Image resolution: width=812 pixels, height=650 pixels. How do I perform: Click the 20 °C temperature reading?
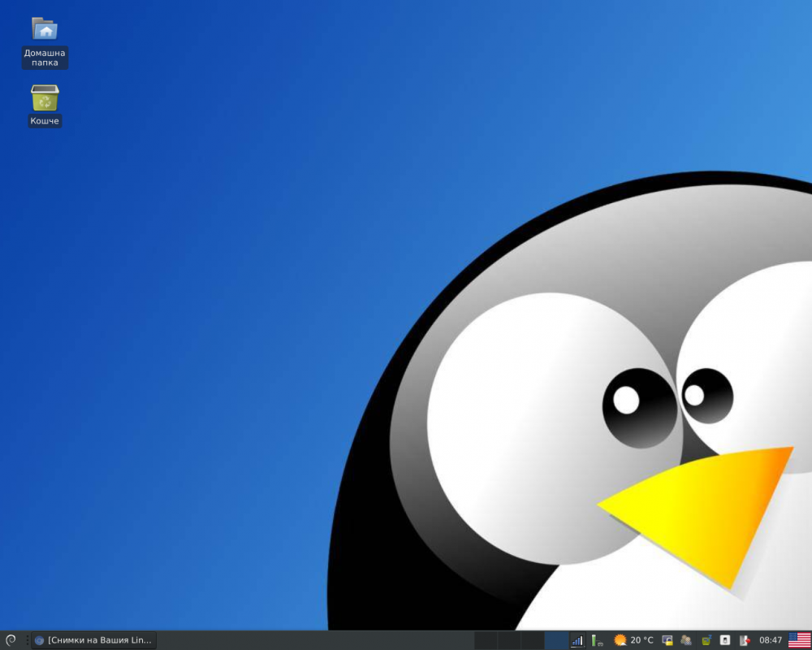(642, 640)
